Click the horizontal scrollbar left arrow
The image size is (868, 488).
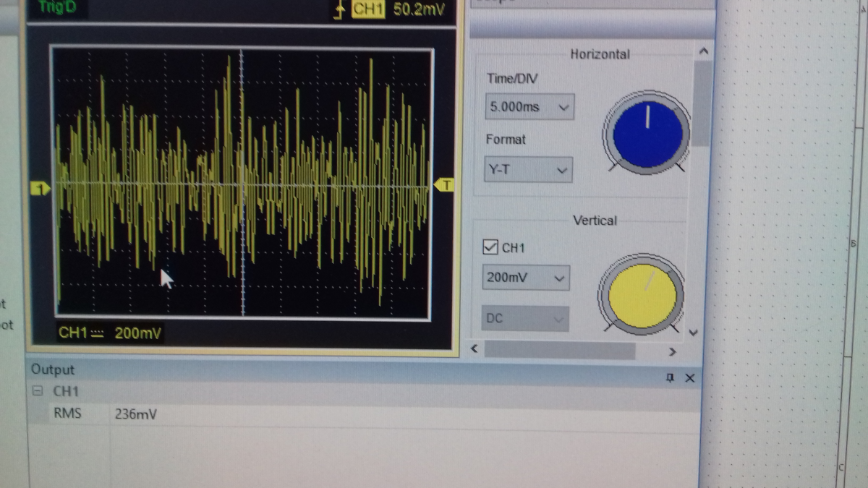pyautogui.click(x=475, y=350)
